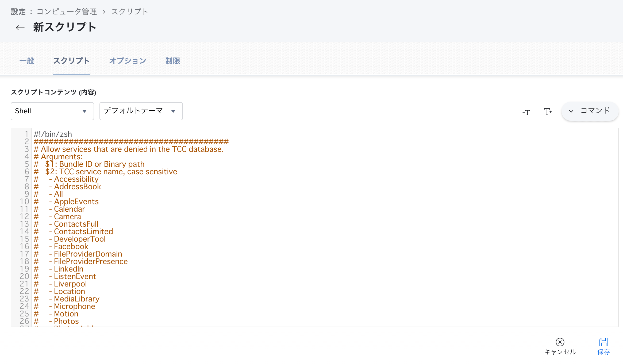Click the #!/bin/zsh shebang line
This screenshot has width=623, height=364.
coord(53,134)
